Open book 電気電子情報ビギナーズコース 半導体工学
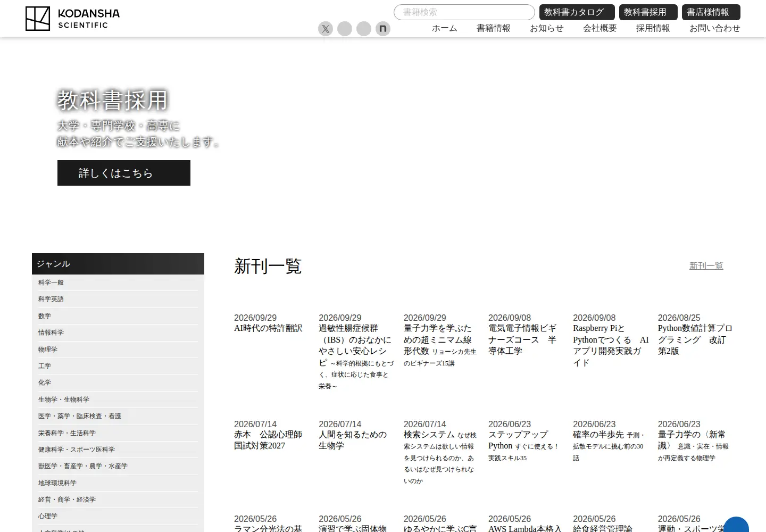This screenshot has width=766, height=532. coord(522,340)
